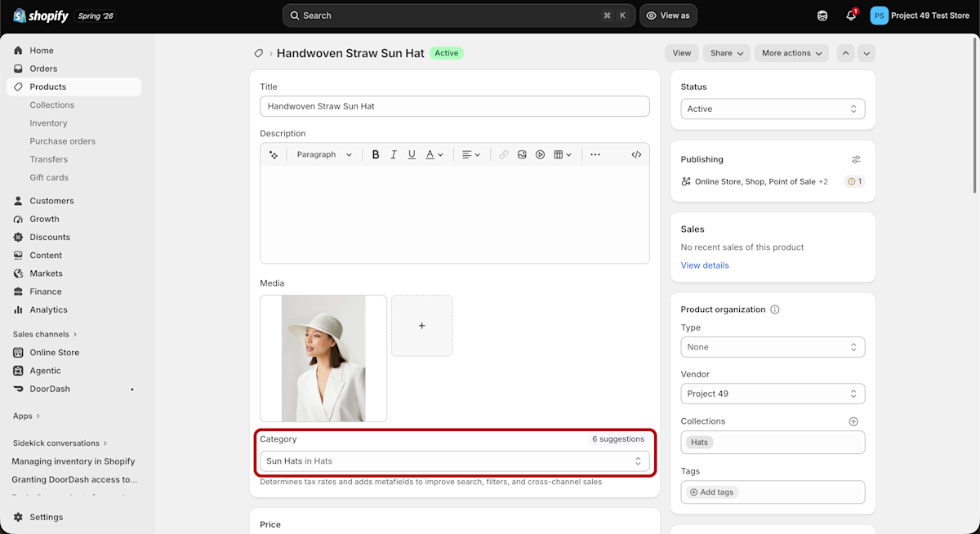
Task: Toggle underline formatting in editor
Action: pyautogui.click(x=412, y=154)
